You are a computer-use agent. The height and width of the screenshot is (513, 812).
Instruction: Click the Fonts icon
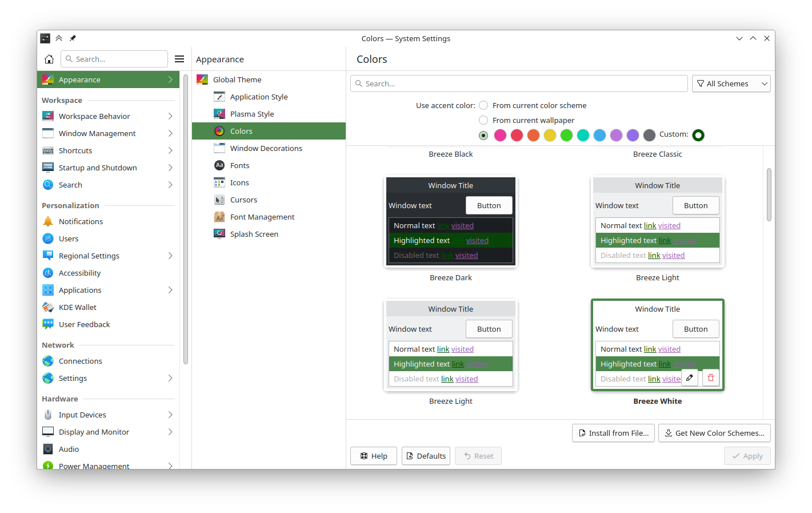pos(219,165)
